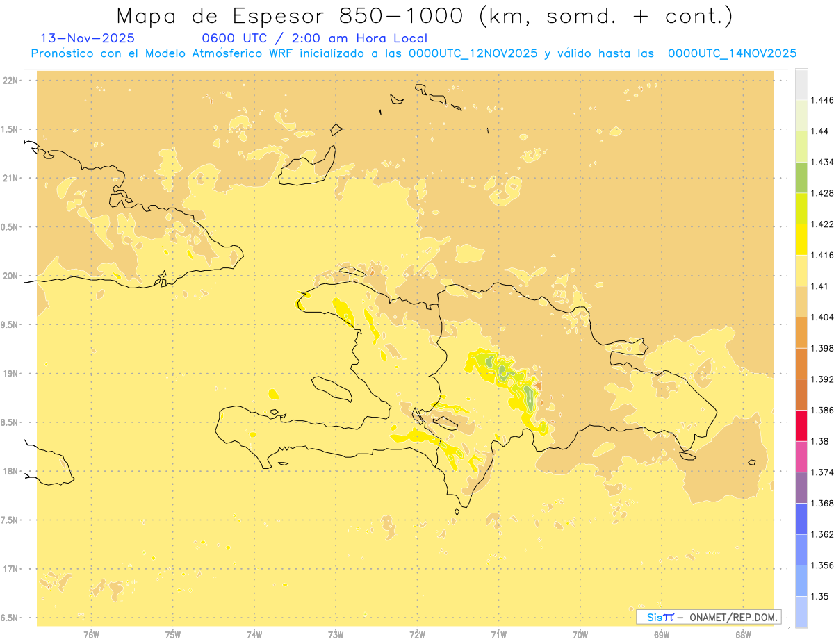Click the '1.362' colorbar value
Screen dimensions: 834x644
click(822, 534)
